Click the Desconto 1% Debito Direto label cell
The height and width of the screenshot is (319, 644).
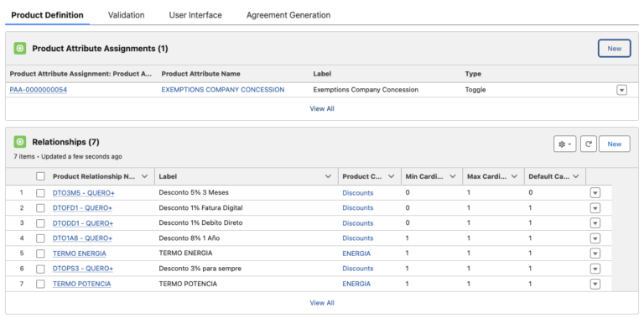click(x=201, y=223)
